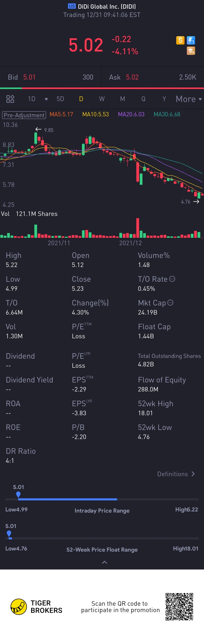Collapse the details with the up chevron
Viewport: 204px width, 644px height.
click(105, 562)
